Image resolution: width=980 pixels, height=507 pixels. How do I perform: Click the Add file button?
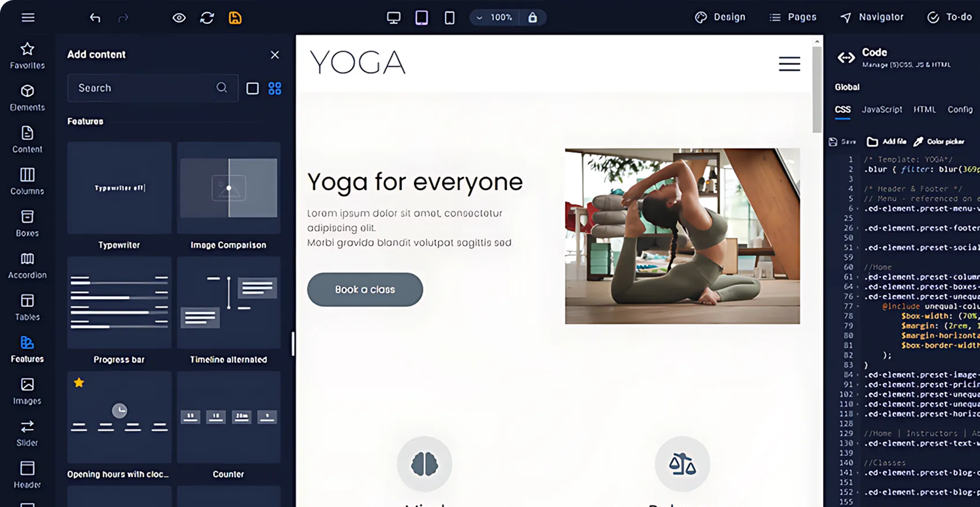click(887, 142)
